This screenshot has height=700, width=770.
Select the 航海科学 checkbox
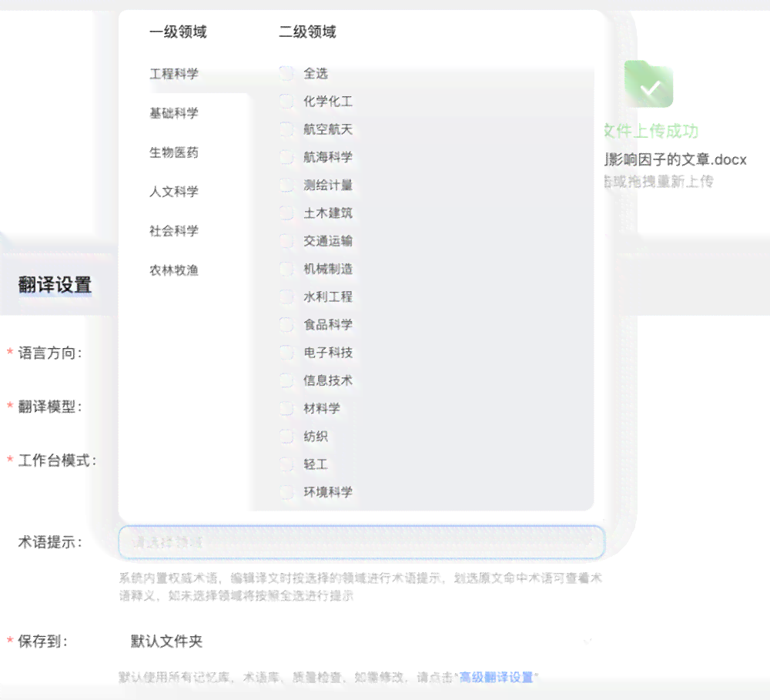pyautogui.click(x=286, y=157)
